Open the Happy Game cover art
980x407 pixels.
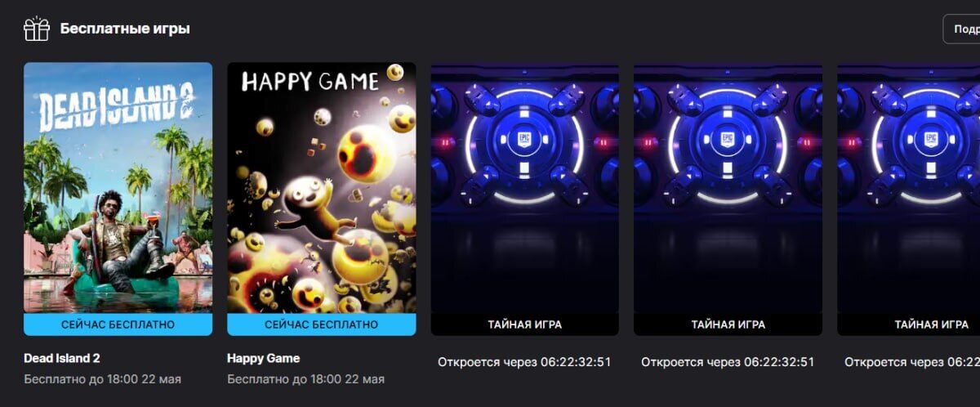tap(322, 188)
